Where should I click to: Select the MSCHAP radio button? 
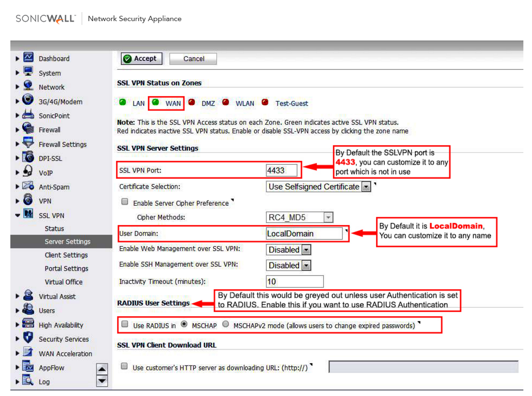(184, 324)
